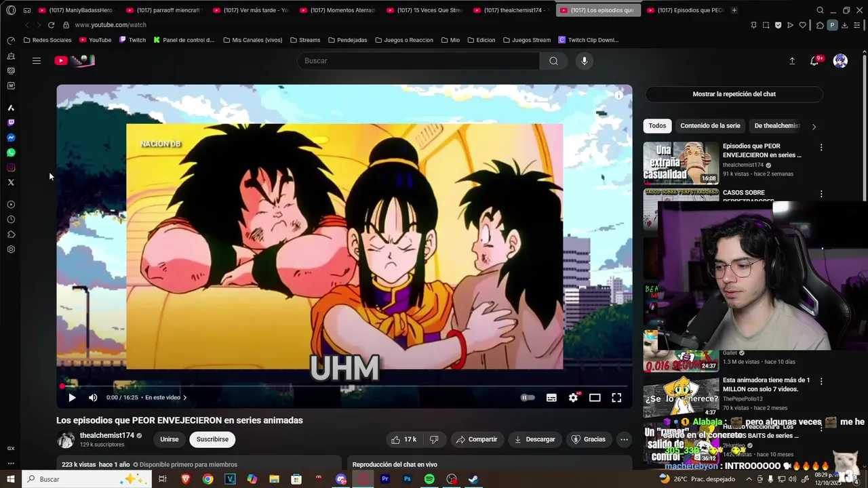Image resolution: width=868 pixels, height=488 pixels.
Task: Open thealchemist174 channel avatar
Action: (65, 440)
